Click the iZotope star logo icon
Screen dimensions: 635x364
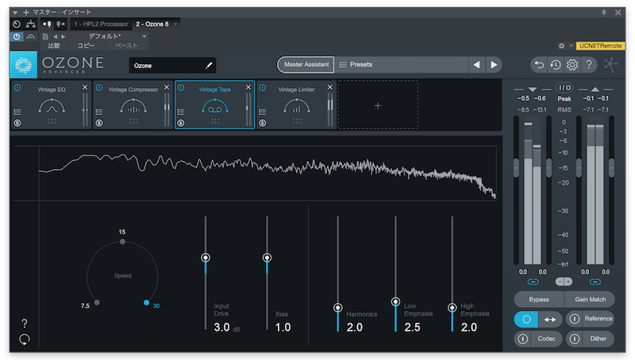611,65
